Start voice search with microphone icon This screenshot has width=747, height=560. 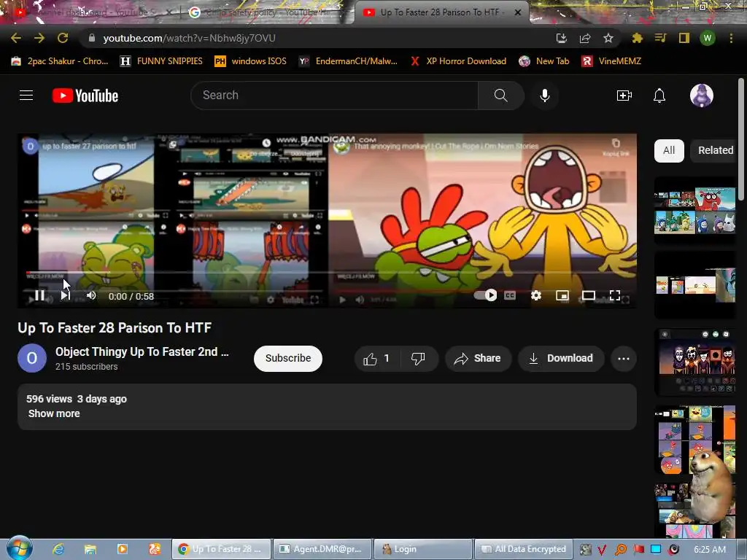click(544, 96)
